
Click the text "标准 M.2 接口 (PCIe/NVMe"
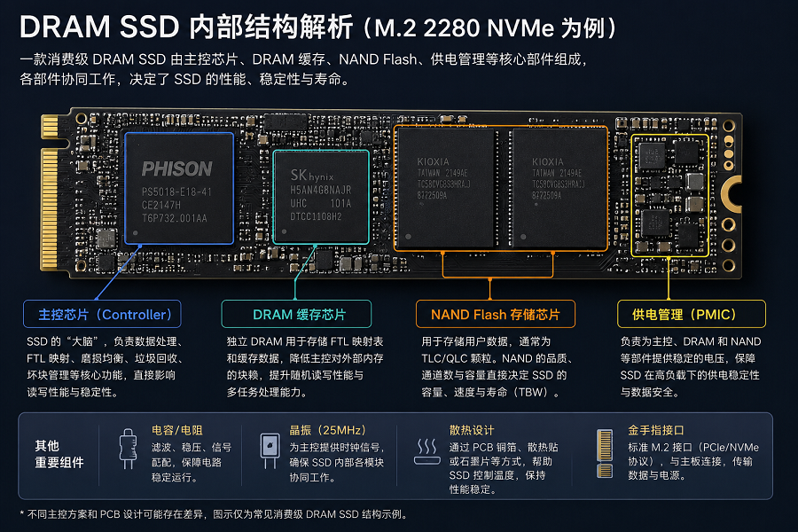click(693, 448)
